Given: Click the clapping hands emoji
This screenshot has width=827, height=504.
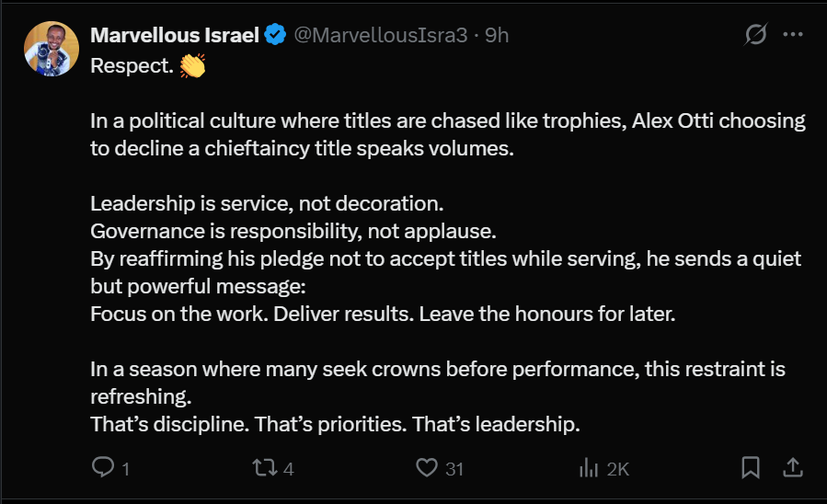Looking at the screenshot, I should pyautogui.click(x=192, y=67).
